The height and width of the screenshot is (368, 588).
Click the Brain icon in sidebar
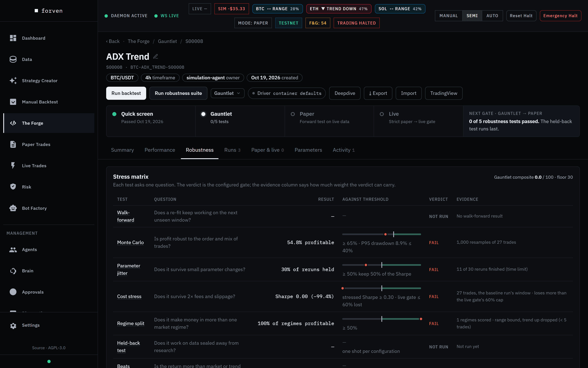(x=13, y=271)
